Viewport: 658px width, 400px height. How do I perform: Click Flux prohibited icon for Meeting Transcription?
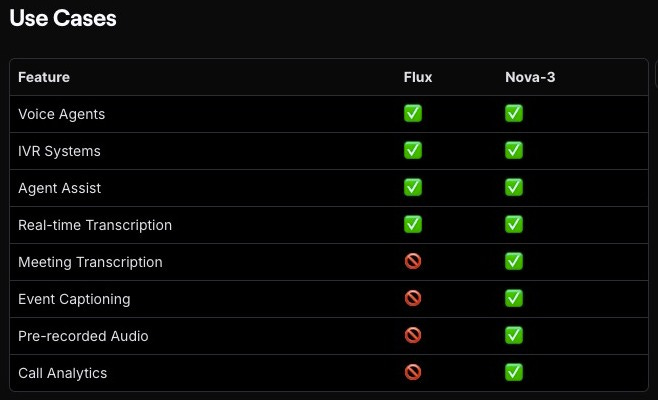point(413,261)
